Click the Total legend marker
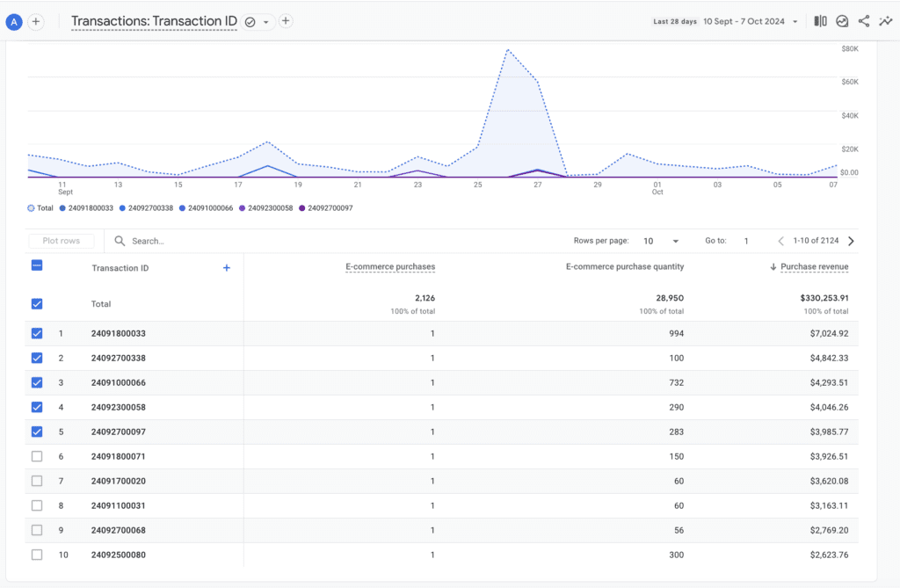Image resolution: width=900 pixels, height=588 pixels. [x=31, y=208]
